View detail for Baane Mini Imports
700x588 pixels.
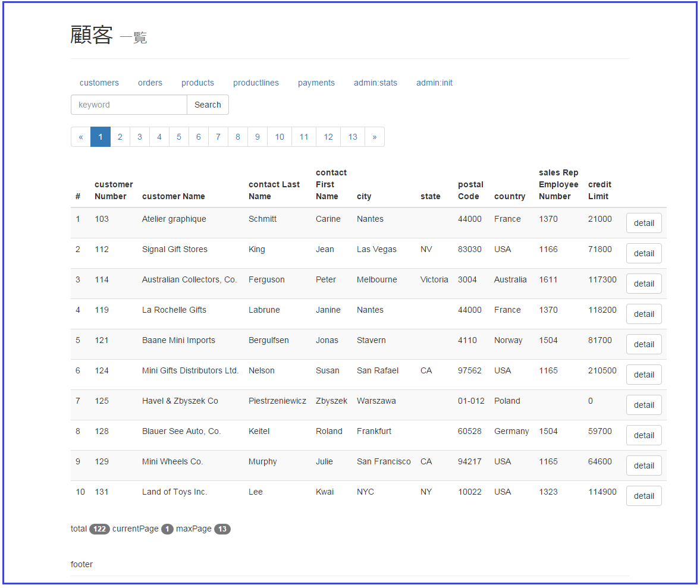[x=644, y=344]
